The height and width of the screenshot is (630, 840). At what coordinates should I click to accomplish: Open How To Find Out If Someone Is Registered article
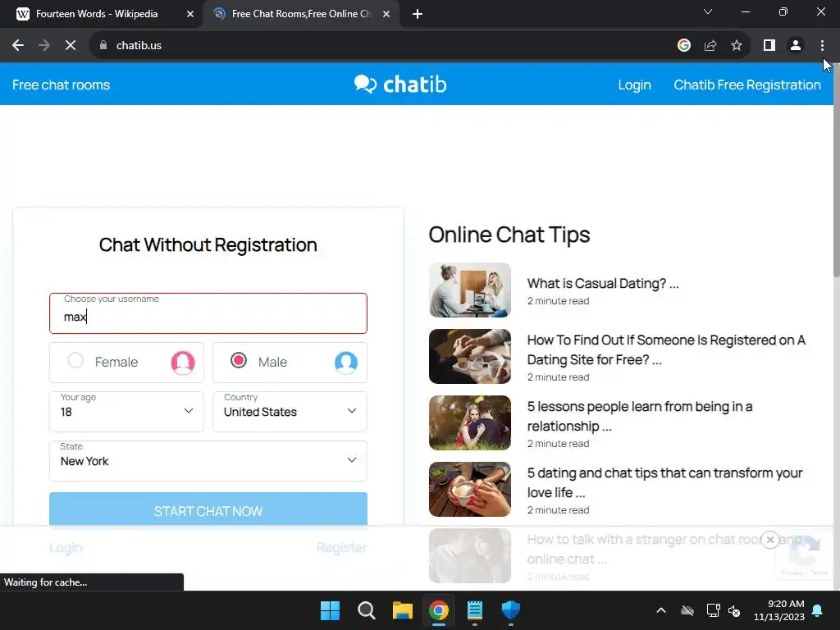click(666, 349)
